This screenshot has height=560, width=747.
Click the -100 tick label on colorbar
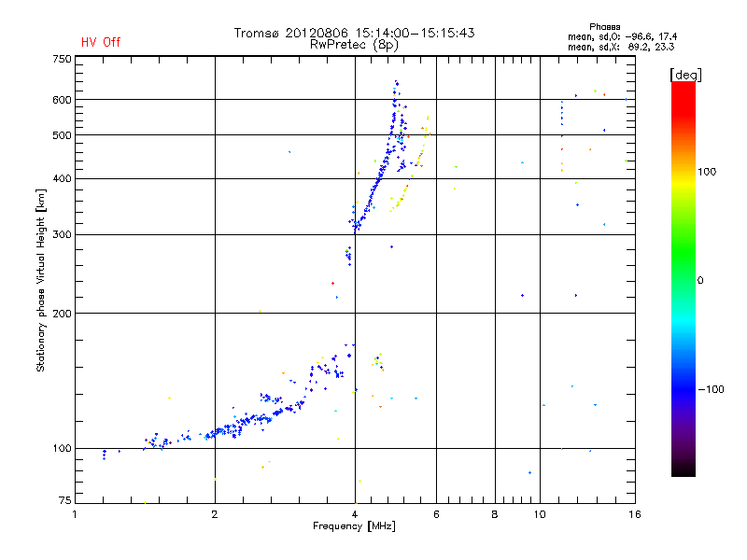tap(713, 388)
